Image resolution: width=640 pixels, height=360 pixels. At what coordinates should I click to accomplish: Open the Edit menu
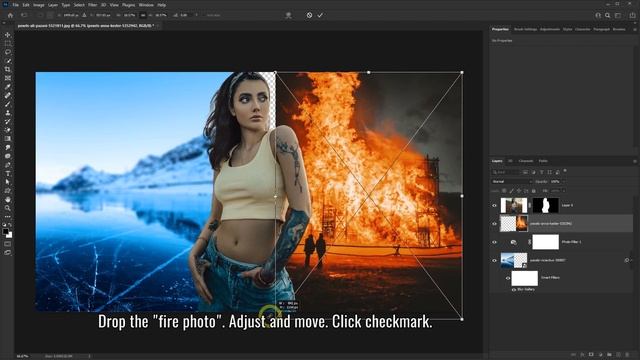coord(26,5)
